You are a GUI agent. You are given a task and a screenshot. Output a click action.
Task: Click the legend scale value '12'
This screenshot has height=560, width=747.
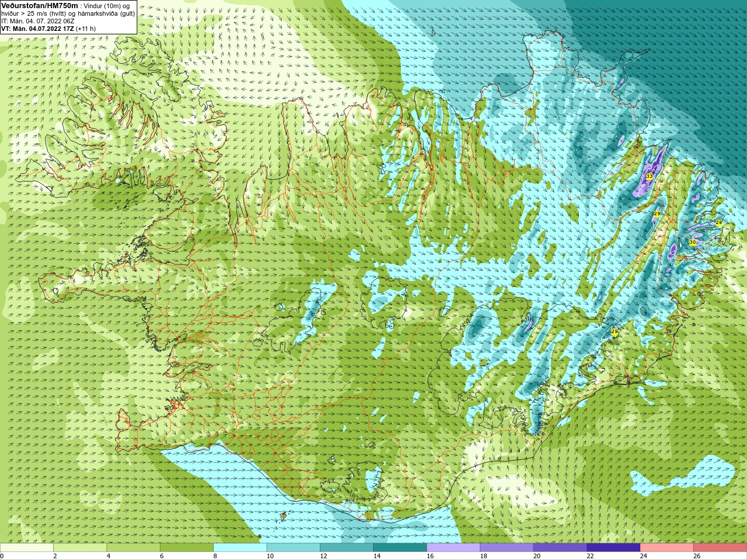point(323,556)
